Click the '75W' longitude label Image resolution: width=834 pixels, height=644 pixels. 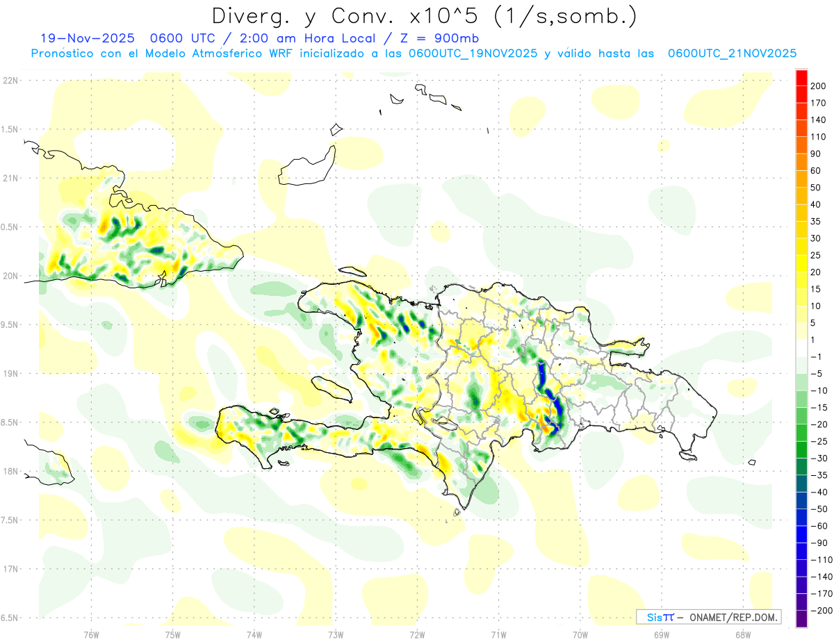click(173, 634)
